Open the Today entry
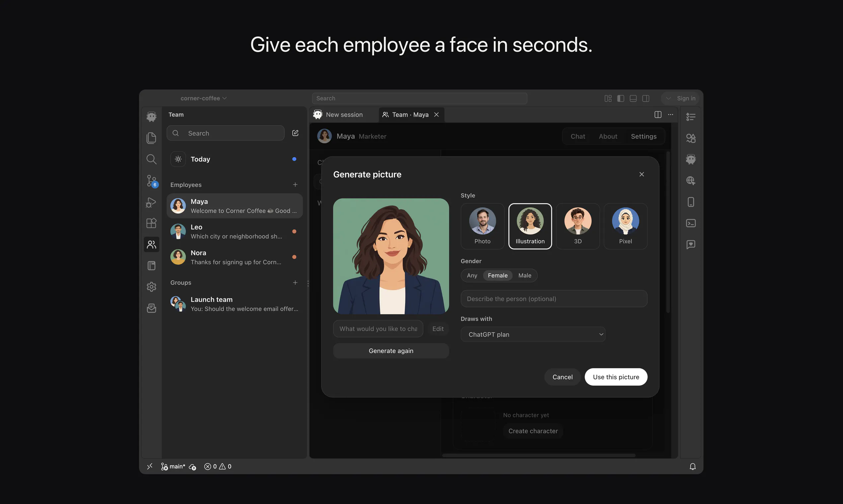Viewport: 843px width, 504px height. [x=235, y=159]
